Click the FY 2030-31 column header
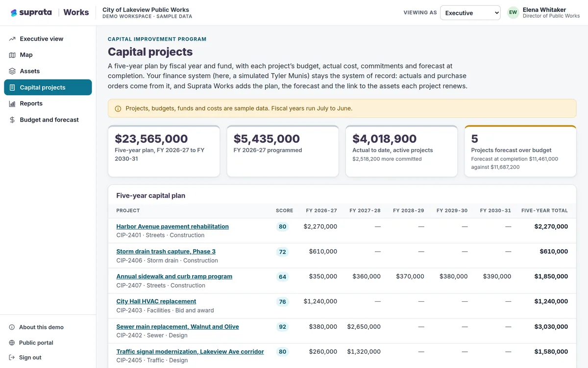Viewport: 588px width, 368px height. coord(495,210)
